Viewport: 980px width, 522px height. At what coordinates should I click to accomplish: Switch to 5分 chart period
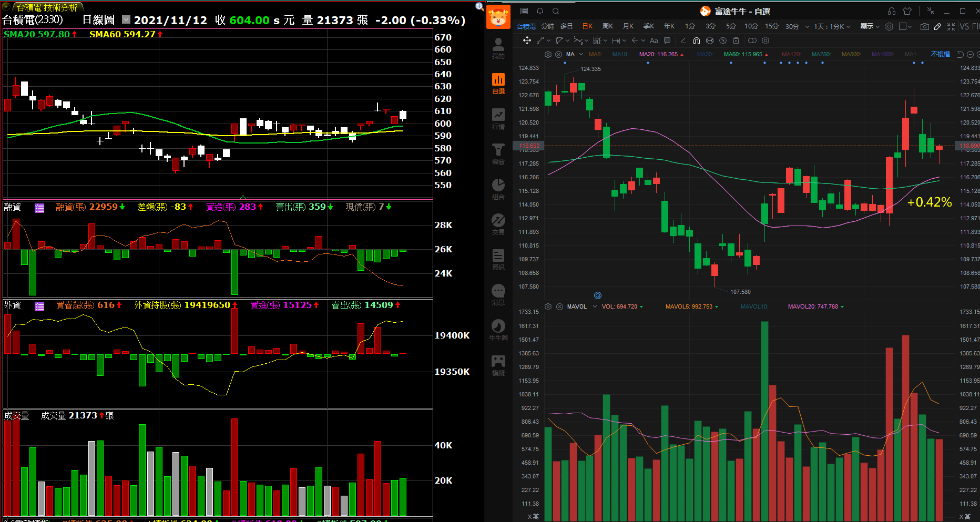click(731, 26)
